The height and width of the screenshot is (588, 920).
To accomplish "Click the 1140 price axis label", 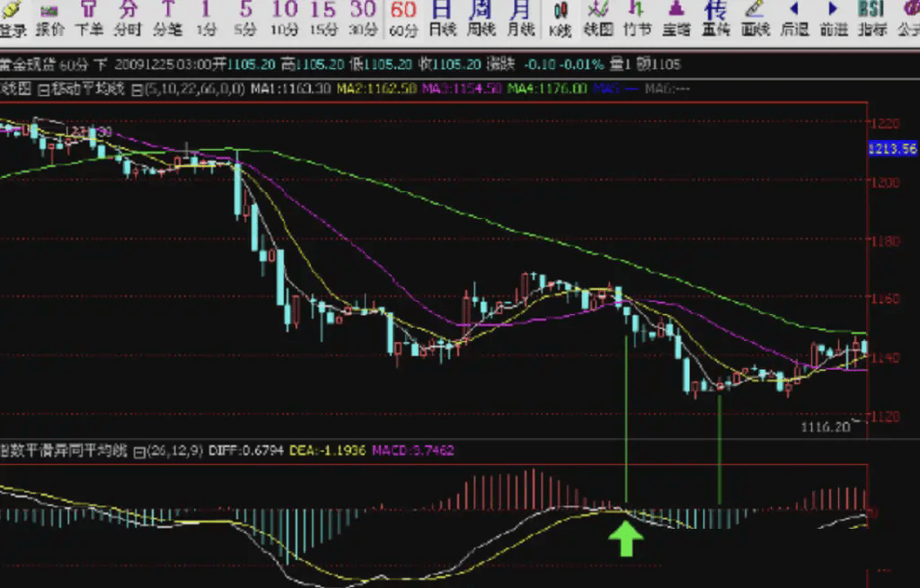I will pyautogui.click(x=885, y=357).
